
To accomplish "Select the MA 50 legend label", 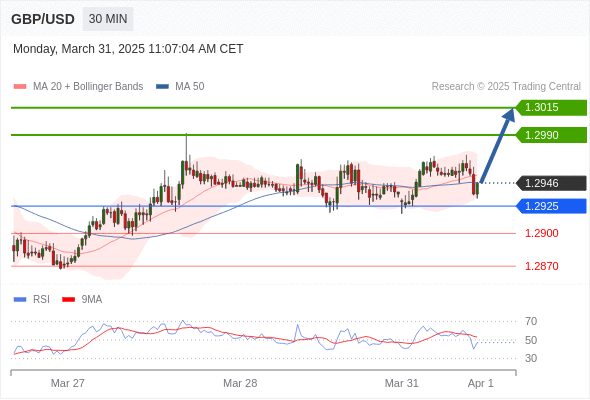I will click(x=190, y=87).
